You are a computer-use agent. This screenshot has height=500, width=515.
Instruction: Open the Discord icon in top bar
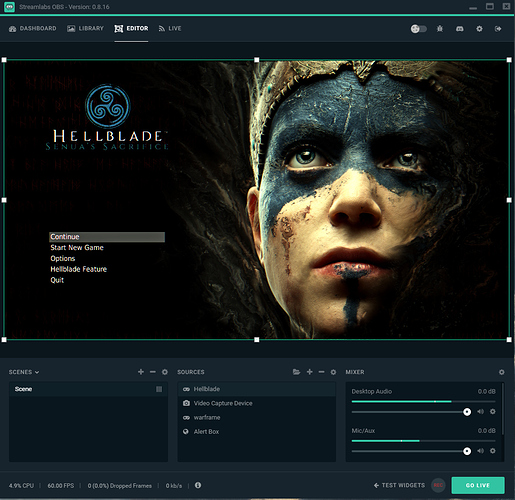pyautogui.click(x=460, y=29)
